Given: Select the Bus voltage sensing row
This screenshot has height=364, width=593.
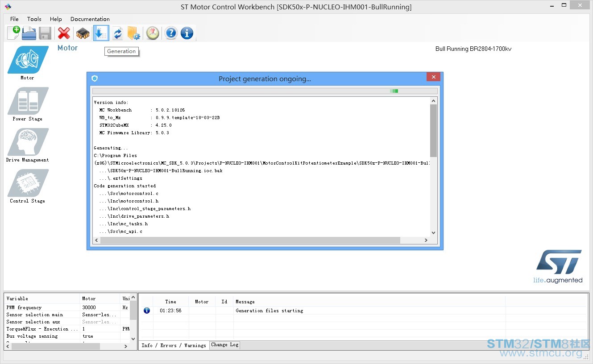Looking at the screenshot, I should pyautogui.click(x=67, y=336).
